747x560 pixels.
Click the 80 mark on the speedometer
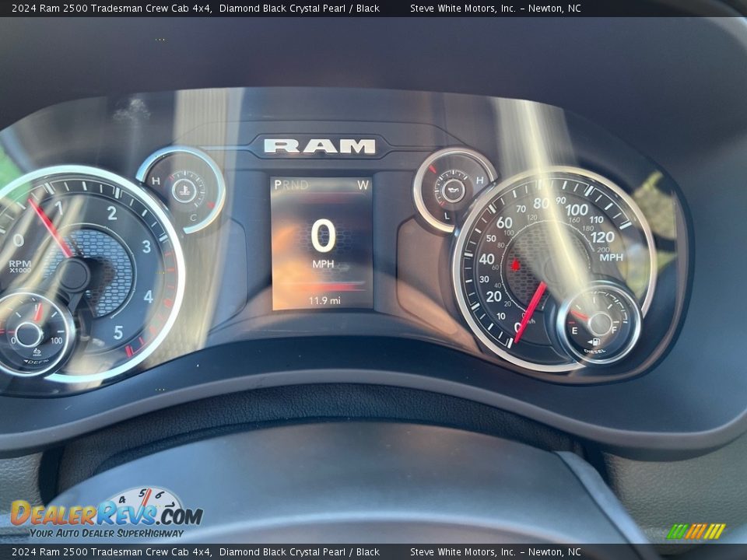point(542,203)
